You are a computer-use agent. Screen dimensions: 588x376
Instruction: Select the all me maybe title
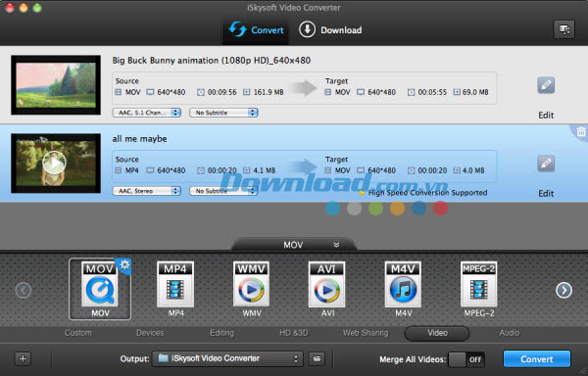coord(139,139)
